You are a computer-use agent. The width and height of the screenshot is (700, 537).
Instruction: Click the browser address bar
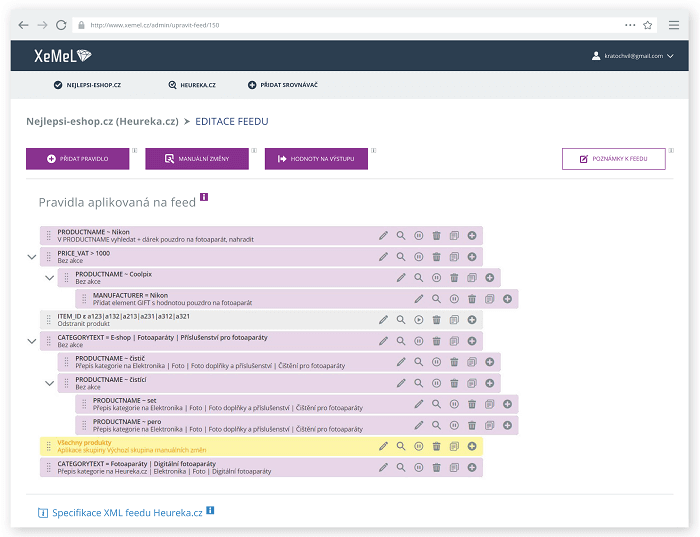pyautogui.click(x=348, y=25)
